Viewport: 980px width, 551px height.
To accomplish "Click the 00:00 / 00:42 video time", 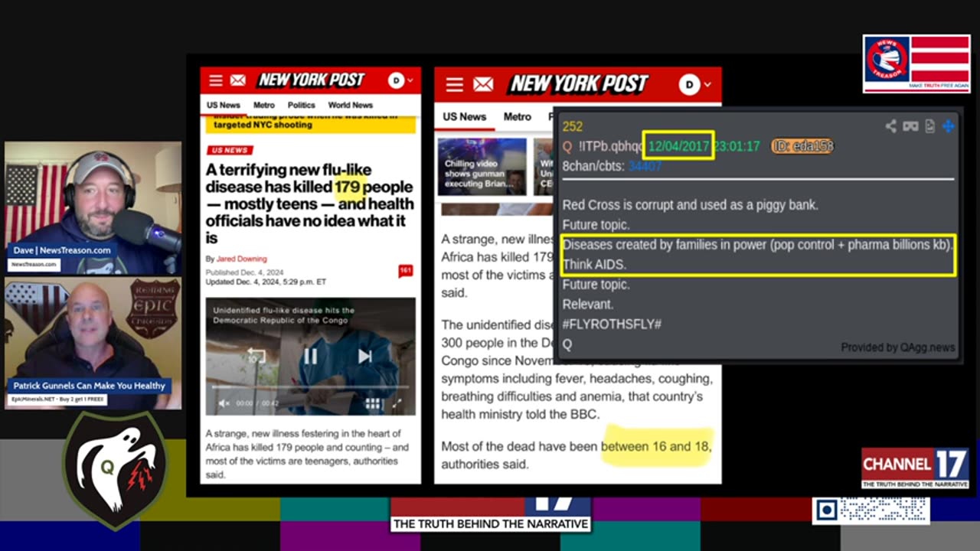I will [258, 403].
